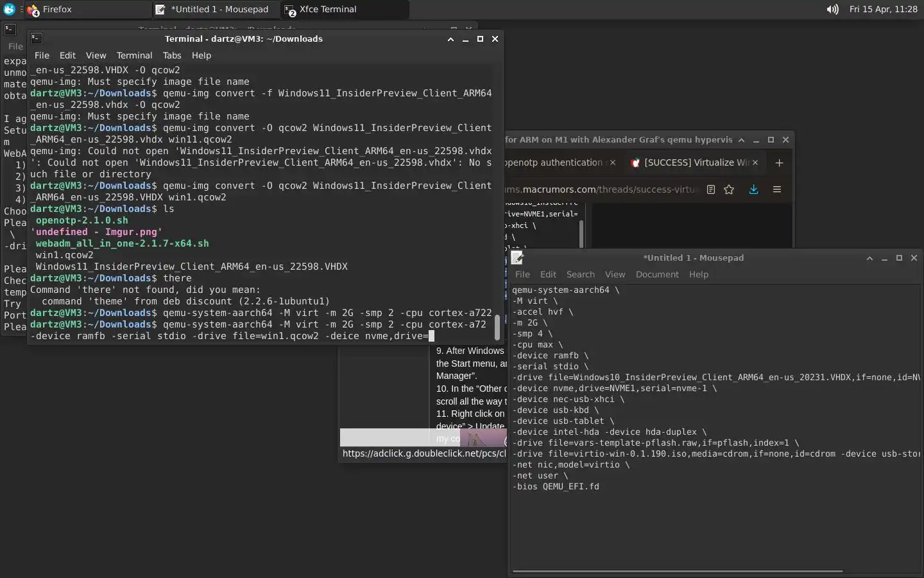The width and height of the screenshot is (924, 578).
Task: Minimize the Firefox window
Action: (756, 139)
